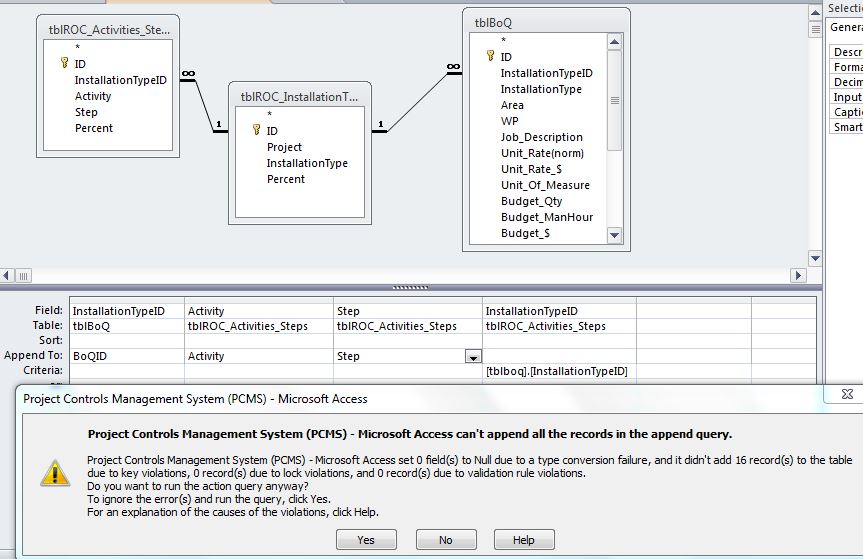Click Sort cell under InstallationTypeID tblBoQ column
863x559 pixels.
127,341
